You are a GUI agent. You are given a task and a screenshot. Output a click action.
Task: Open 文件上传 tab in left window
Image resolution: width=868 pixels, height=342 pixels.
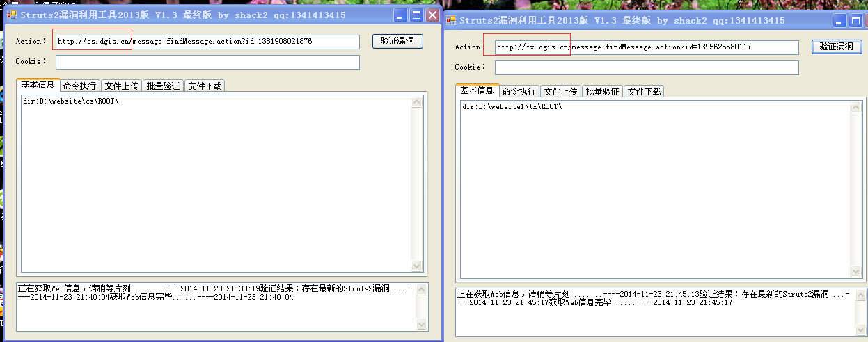click(x=121, y=86)
